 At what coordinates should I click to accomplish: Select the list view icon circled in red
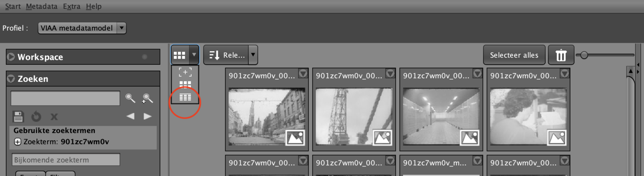(x=185, y=97)
